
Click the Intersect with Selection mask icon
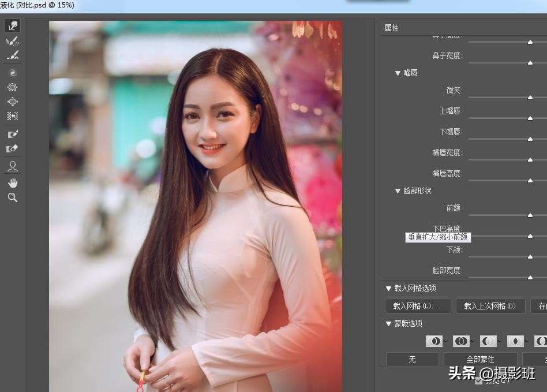[515, 341]
